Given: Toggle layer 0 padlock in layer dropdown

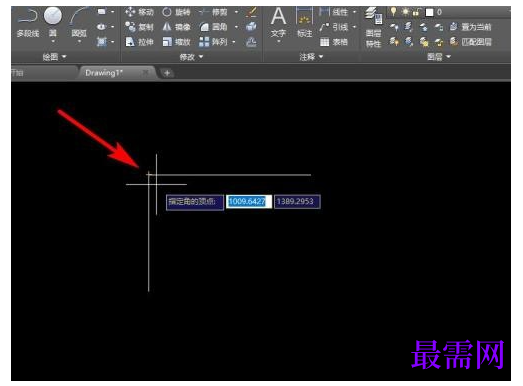Looking at the screenshot, I should pos(416,12).
